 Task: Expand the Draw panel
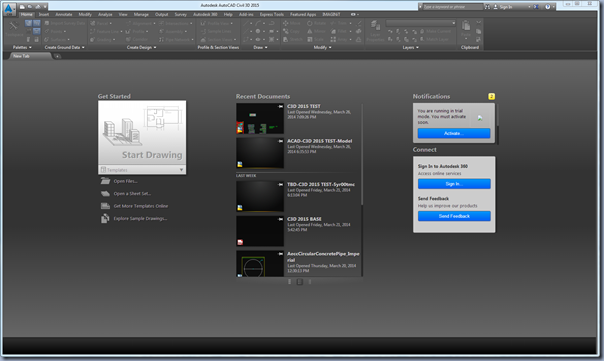[260, 47]
